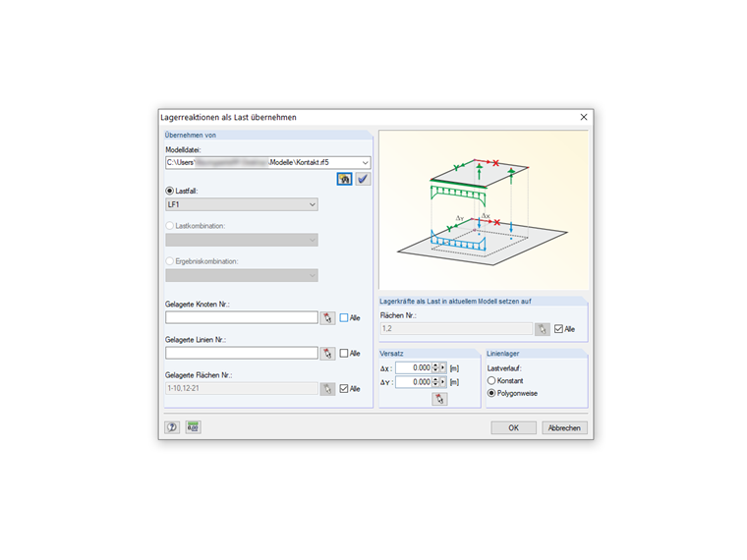The height and width of the screenshot is (560, 747).
Task: Select the Ergebniskombination radio button
Action: point(170,261)
